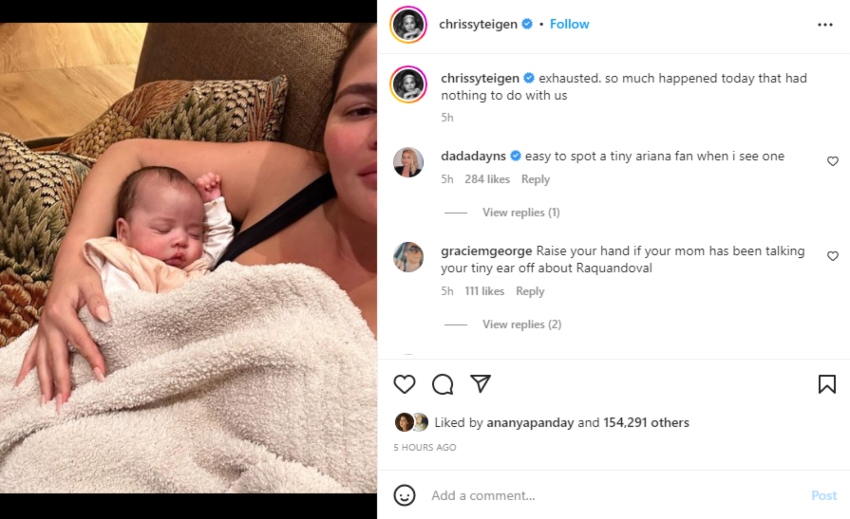Open emoji picker in comment box
The height and width of the screenshot is (519, 850).
click(404, 495)
